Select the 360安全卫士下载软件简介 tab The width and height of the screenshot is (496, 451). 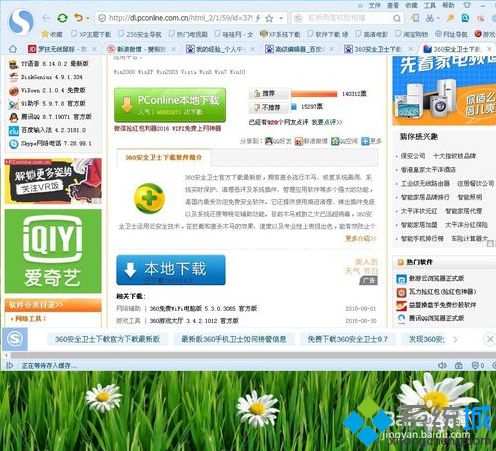[164, 157]
